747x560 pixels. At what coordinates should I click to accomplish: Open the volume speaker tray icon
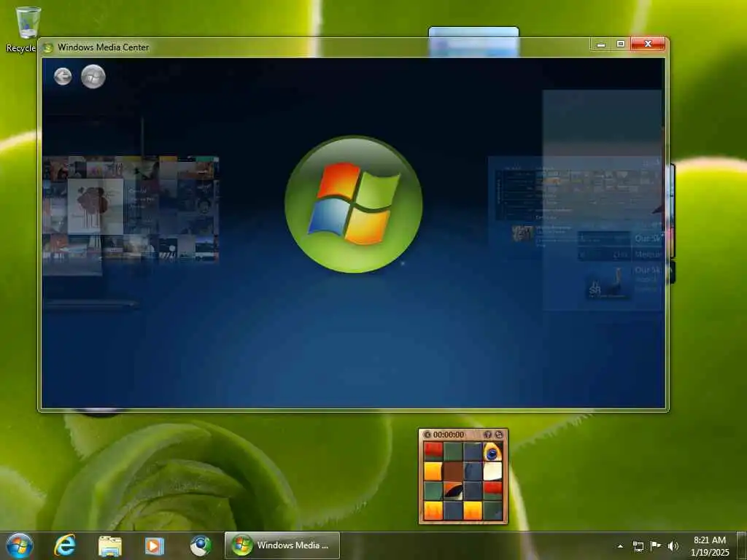673,546
